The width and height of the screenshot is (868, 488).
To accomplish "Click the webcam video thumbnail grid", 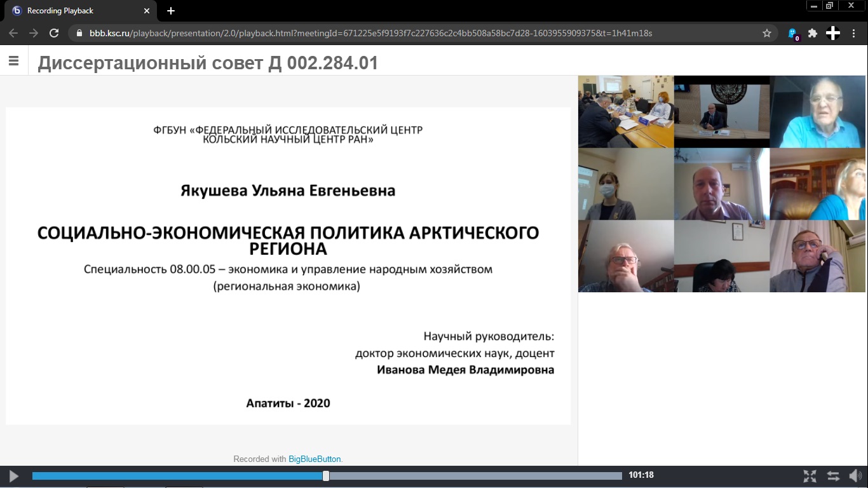I will (721, 184).
